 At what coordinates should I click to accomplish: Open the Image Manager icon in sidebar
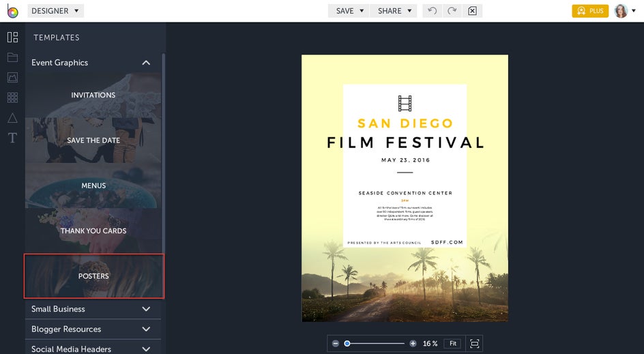click(12, 77)
